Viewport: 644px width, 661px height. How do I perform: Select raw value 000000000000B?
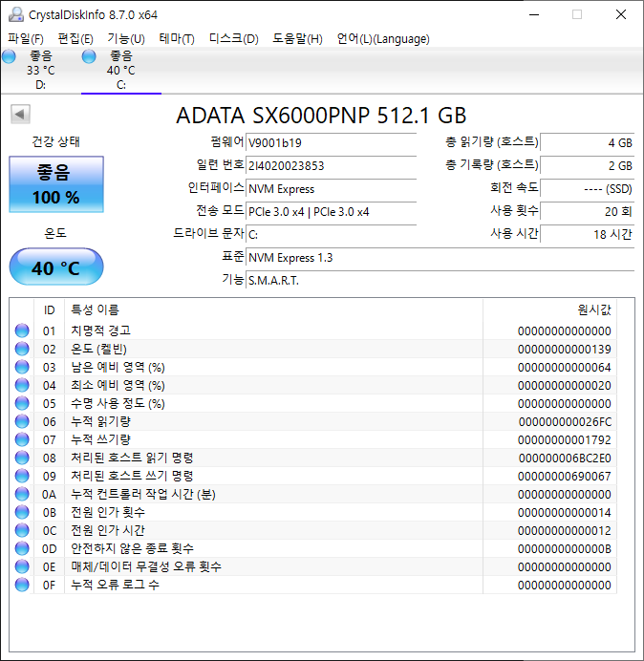(565, 548)
